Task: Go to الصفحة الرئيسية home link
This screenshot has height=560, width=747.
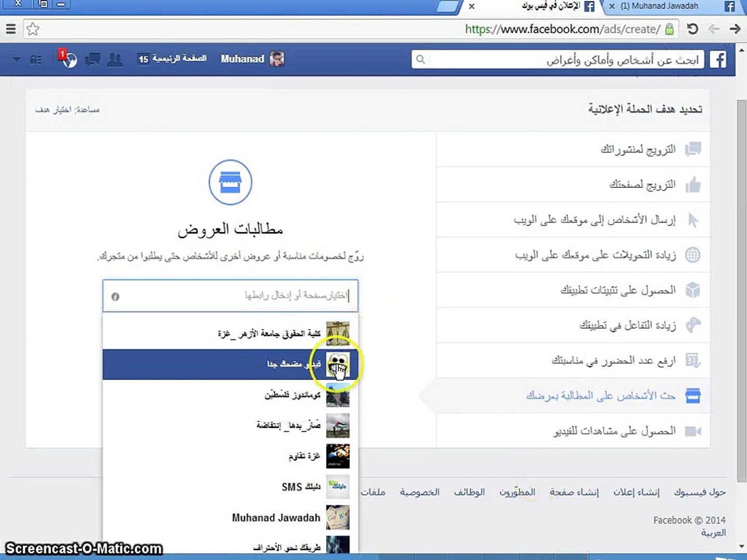Action: [x=179, y=59]
